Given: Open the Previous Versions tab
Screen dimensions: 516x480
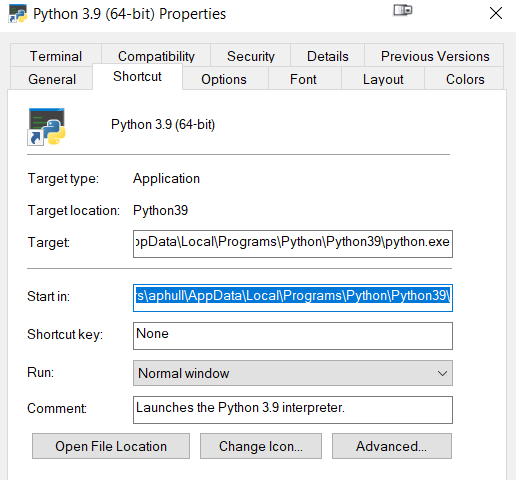Looking at the screenshot, I should click(x=435, y=56).
